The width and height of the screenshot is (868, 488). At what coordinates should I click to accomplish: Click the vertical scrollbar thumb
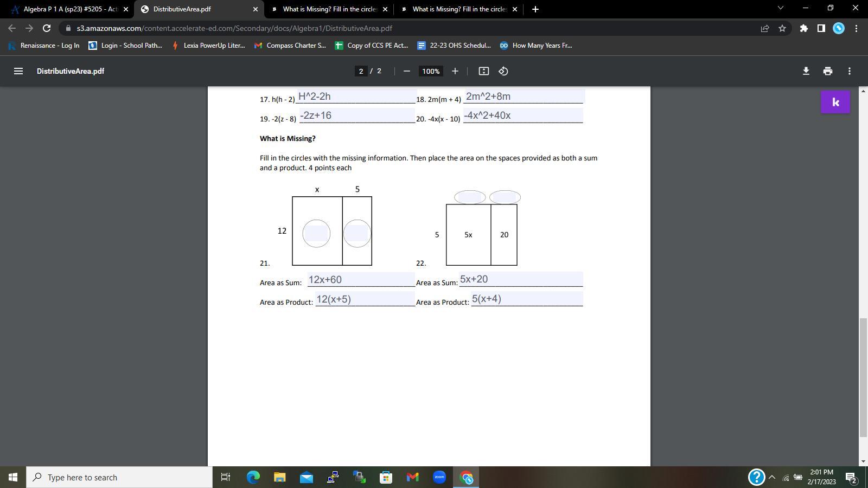pyautogui.click(x=863, y=377)
